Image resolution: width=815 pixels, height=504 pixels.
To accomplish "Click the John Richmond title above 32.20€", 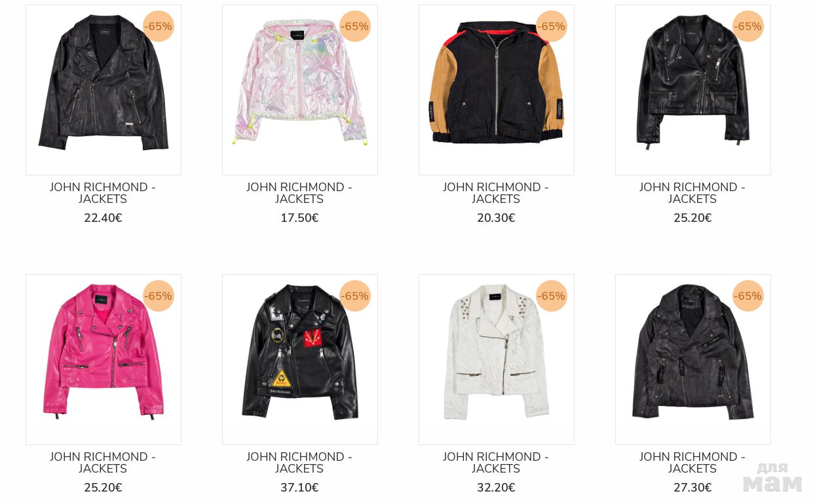I will 496,463.
